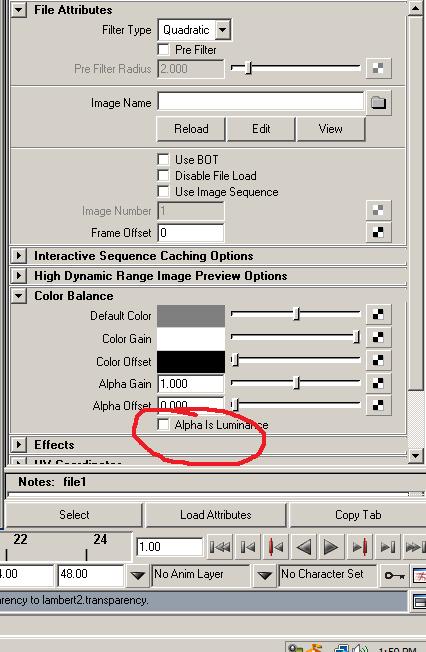Image resolution: width=426 pixels, height=652 pixels.
Task: Enable the Alpha Is Luminance checkbox
Action: 163,425
